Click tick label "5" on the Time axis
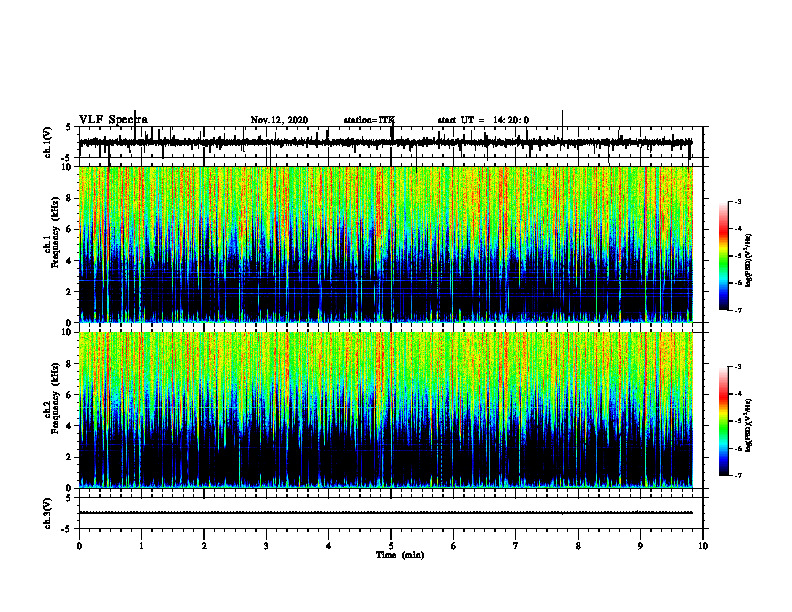This screenshot has width=792, height=612. click(x=391, y=546)
